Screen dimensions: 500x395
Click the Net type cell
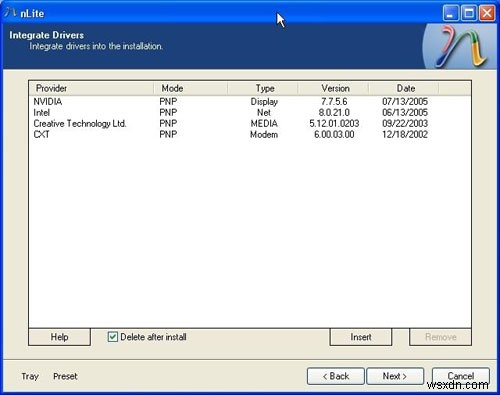tap(264, 112)
